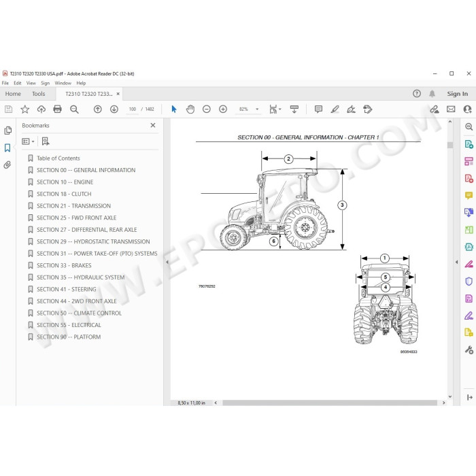Screen dimensions: 476x476
Task: Switch to the Tools tab
Action: click(39, 94)
